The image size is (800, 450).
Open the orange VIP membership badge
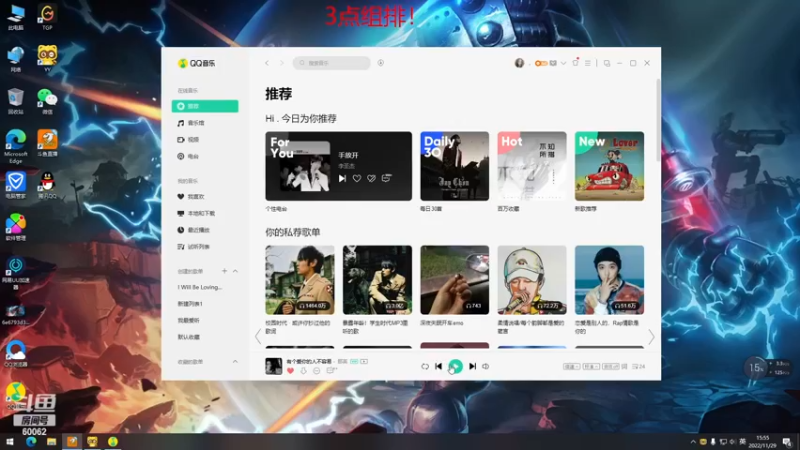541,63
